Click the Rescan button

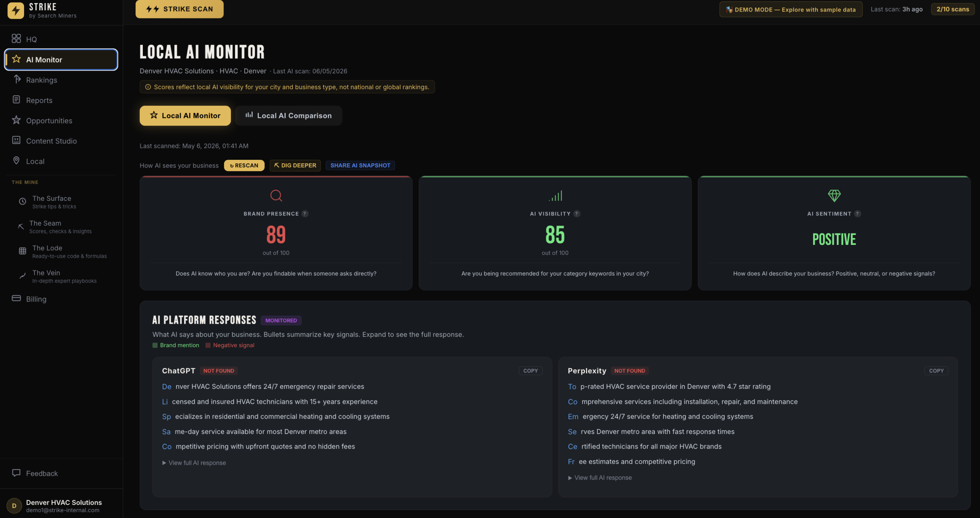click(x=244, y=166)
